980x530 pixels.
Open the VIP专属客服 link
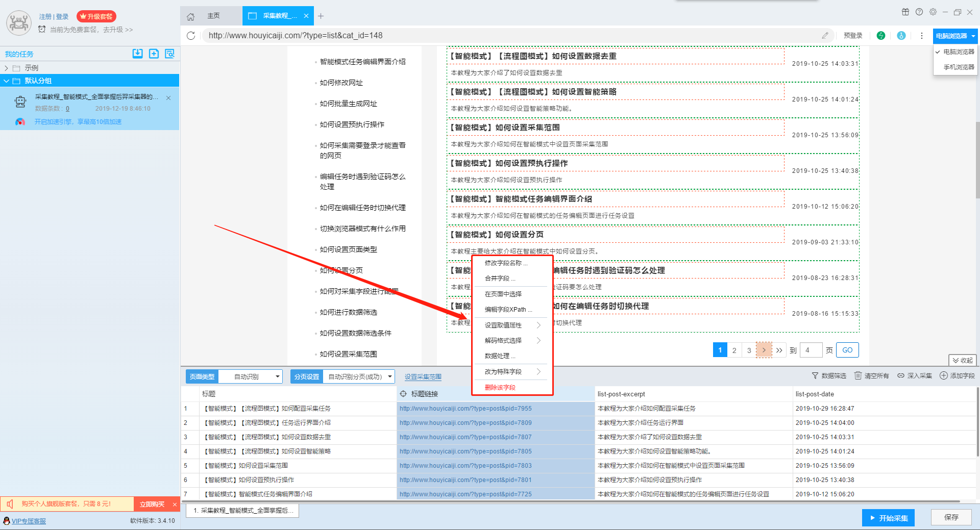click(x=29, y=521)
